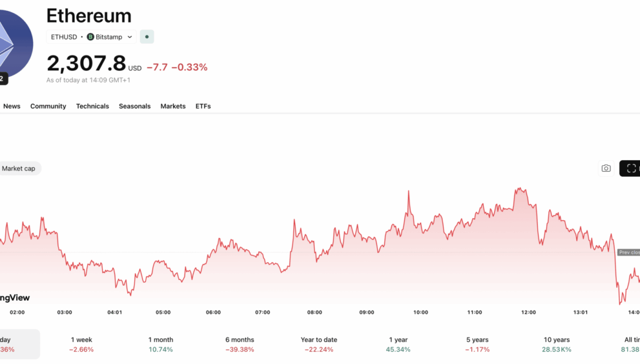Switch to the News tab
The image size is (640, 364).
click(12, 106)
